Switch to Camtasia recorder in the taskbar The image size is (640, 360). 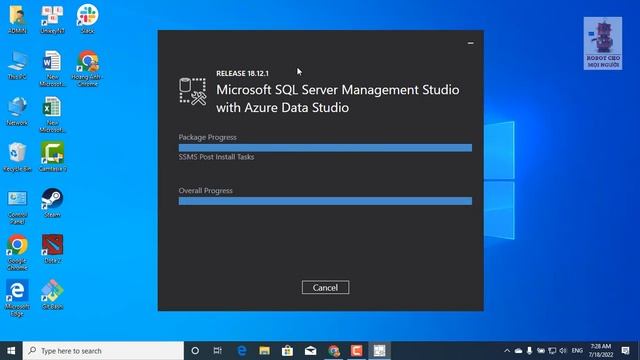[356, 351]
